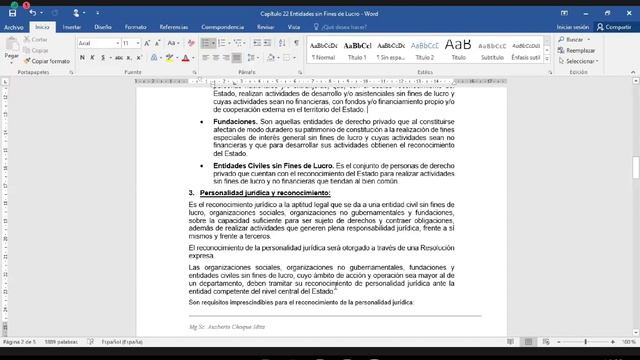Switch to the Referencias tab
The height and width of the screenshot is (360, 640).
point(173,27)
